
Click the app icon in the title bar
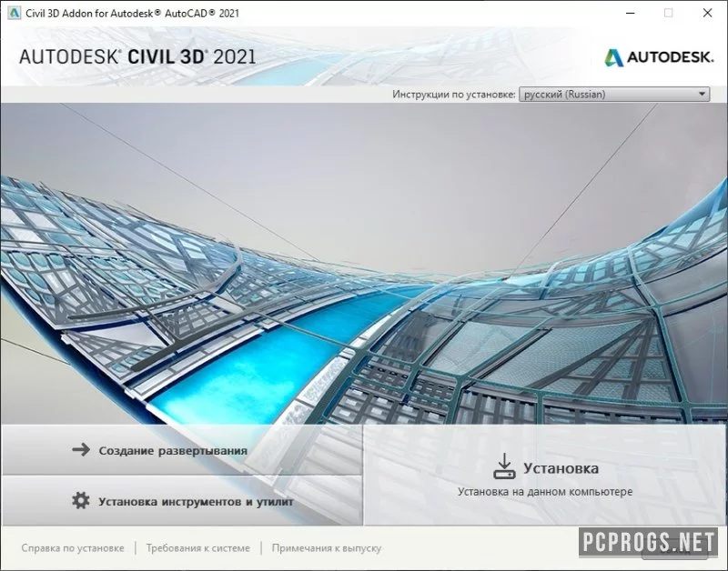point(15,13)
